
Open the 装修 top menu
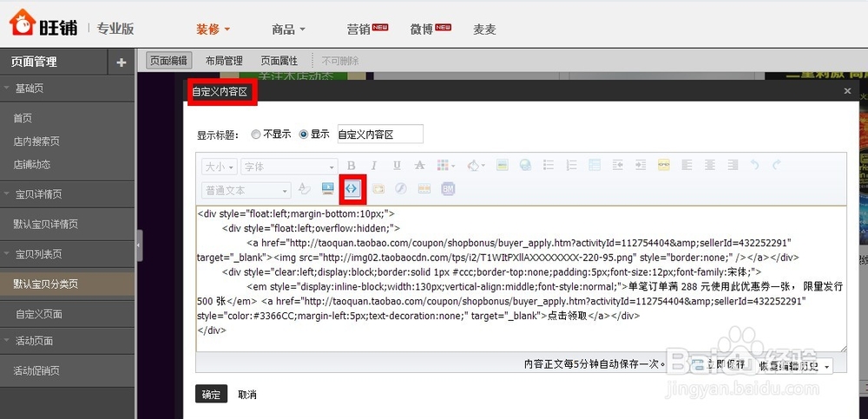(214, 29)
